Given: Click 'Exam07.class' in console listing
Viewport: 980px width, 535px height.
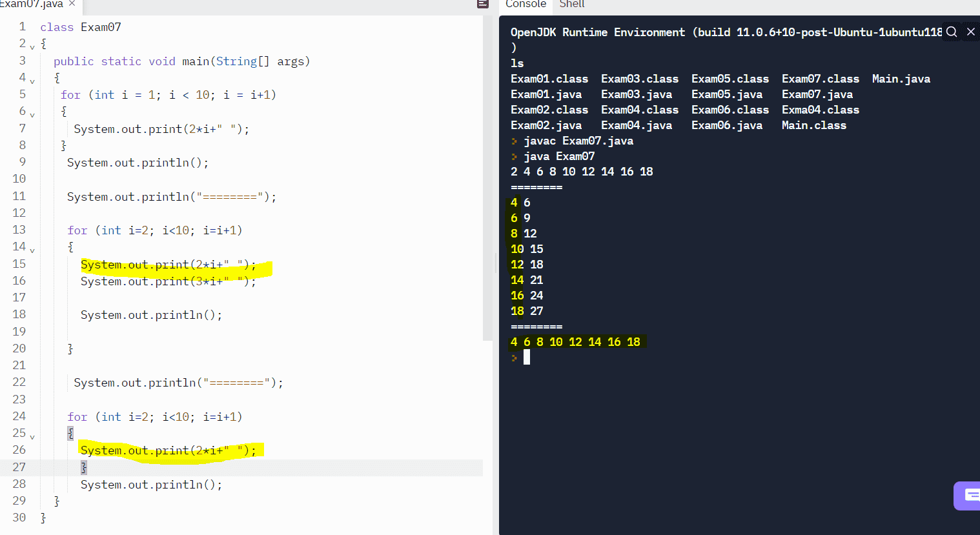Looking at the screenshot, I should tap(821, 79).
